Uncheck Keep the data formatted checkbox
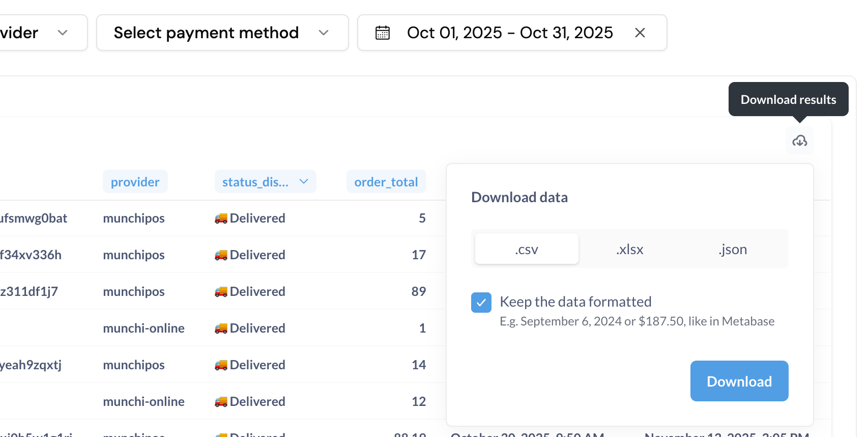868x437 pixels. tap(481, 303)
